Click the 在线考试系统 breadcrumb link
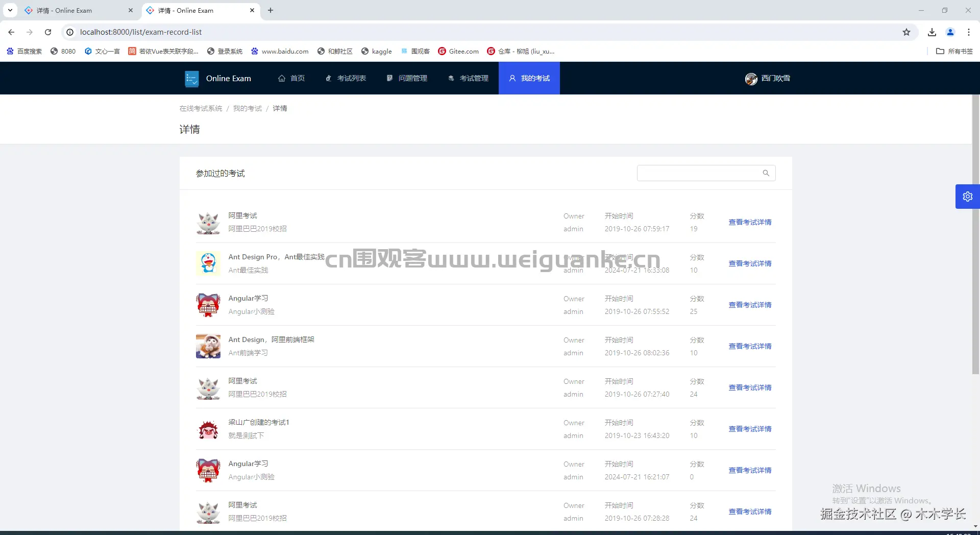980x535 pixels. click(201, 108)
